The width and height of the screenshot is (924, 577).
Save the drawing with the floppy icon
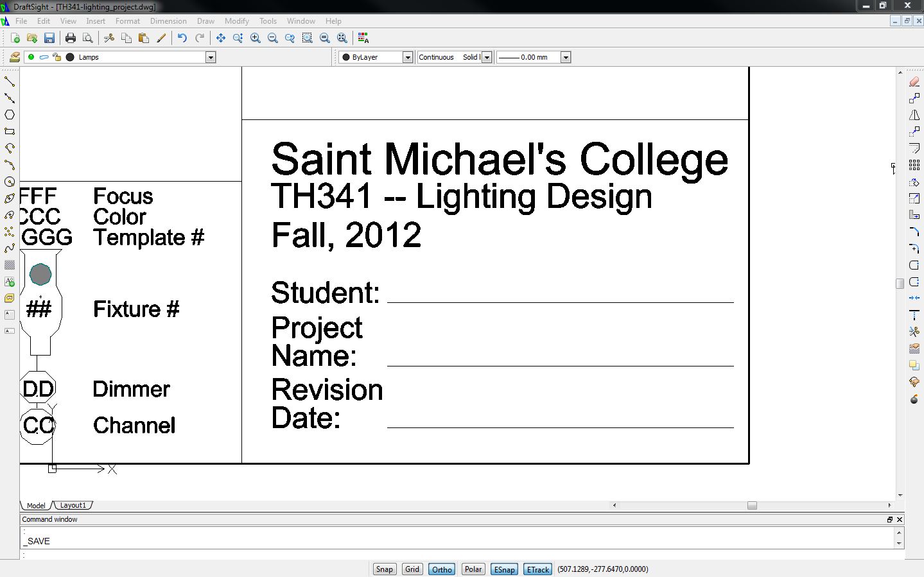click(x=49, y=38)
